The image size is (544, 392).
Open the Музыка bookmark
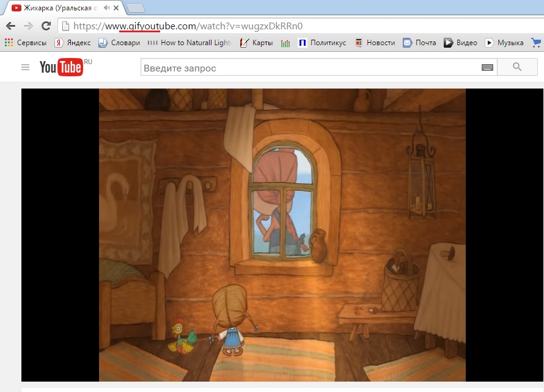504,43
